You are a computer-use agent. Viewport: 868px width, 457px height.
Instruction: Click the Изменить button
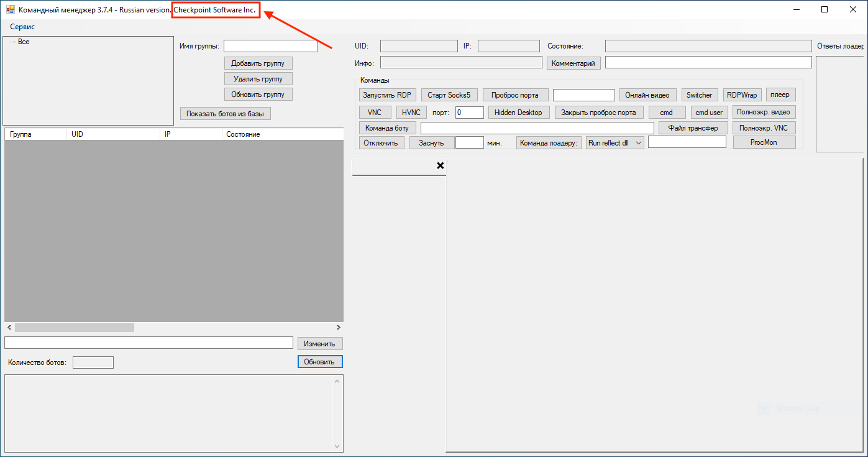tap(320, 343)
